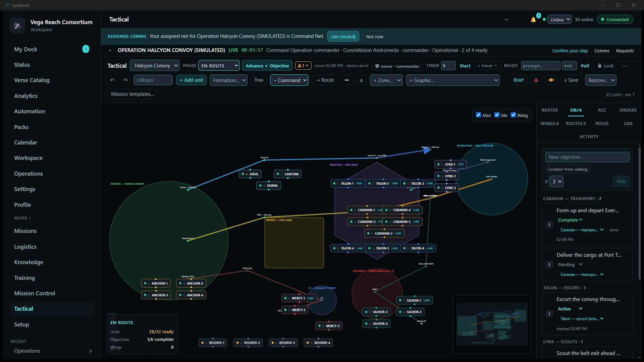Open the three-dots overflow menu

click(x=625, y=66)
